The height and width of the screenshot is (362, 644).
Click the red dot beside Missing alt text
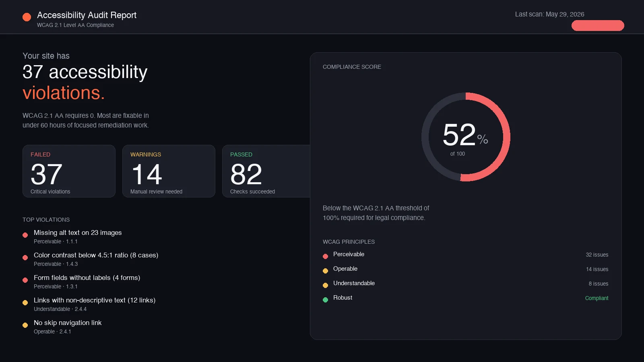click(x=25, y=235)
